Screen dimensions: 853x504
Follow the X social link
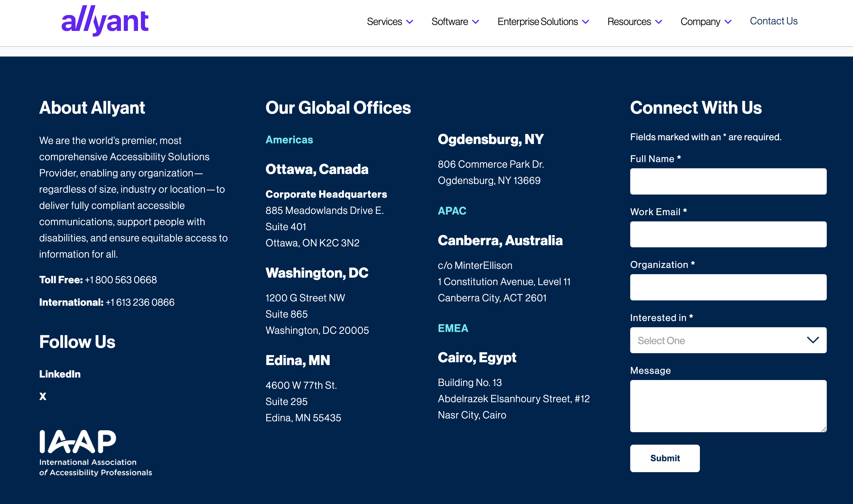point(43,396)
